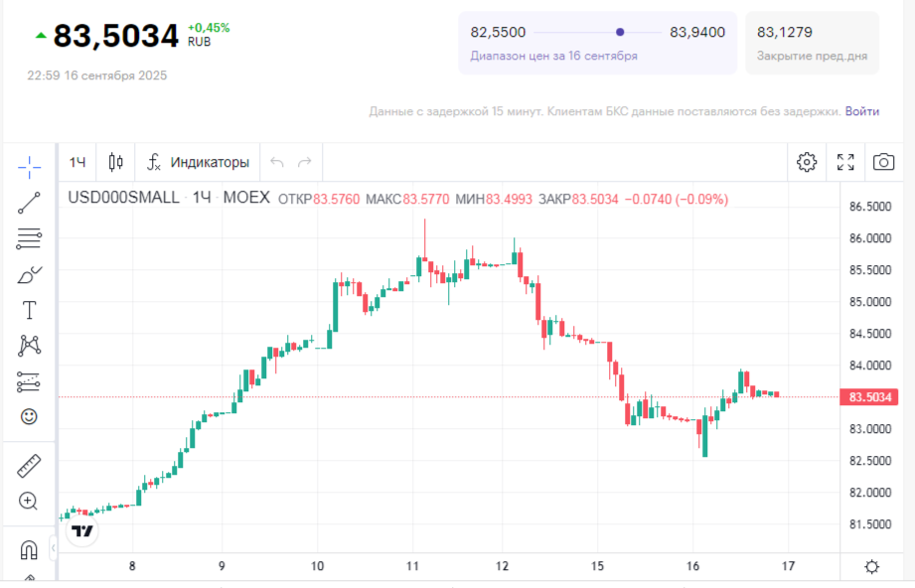
Task: Open the Индикаторы indicators menu
Action: (198, 162)
